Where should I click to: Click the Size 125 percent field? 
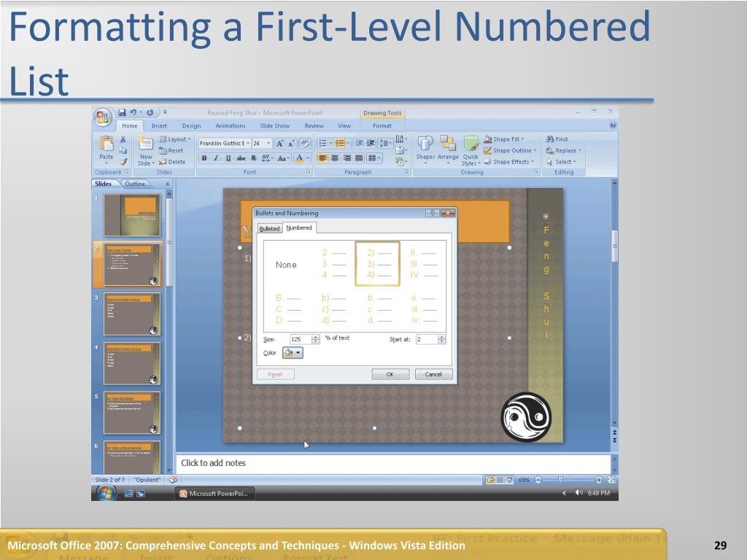[300, 339]
